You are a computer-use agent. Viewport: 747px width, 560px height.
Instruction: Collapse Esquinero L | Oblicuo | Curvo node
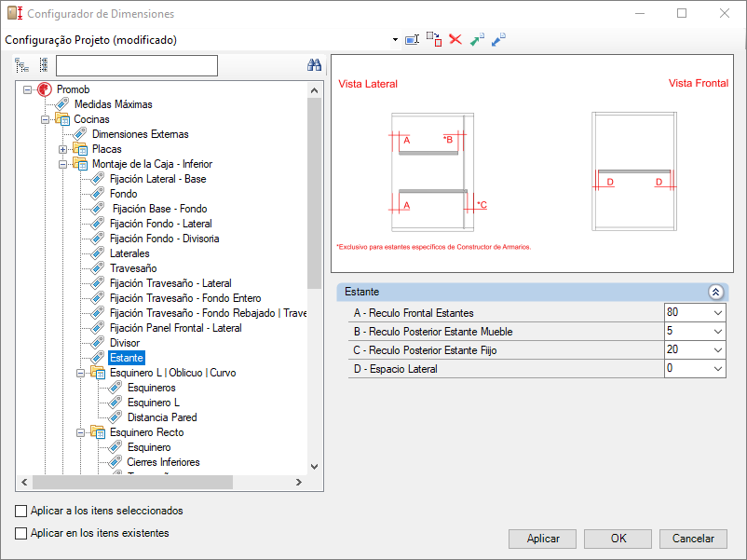(x=80, y=373)
